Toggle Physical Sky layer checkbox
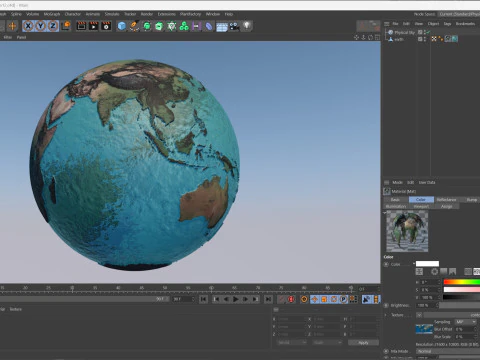This screenshot has width=480, height=360. click(420, 32)
